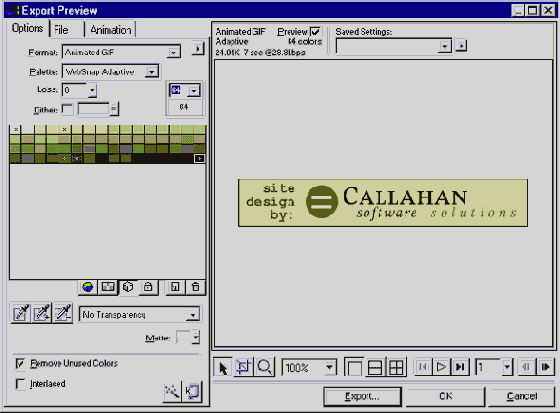560x413 pixels.
Task: Switch to the Animation tab
Action: tap(111, 30)
